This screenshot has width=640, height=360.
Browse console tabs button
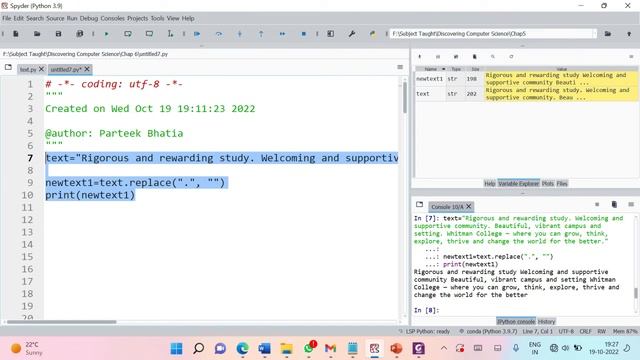pos(419,204)
